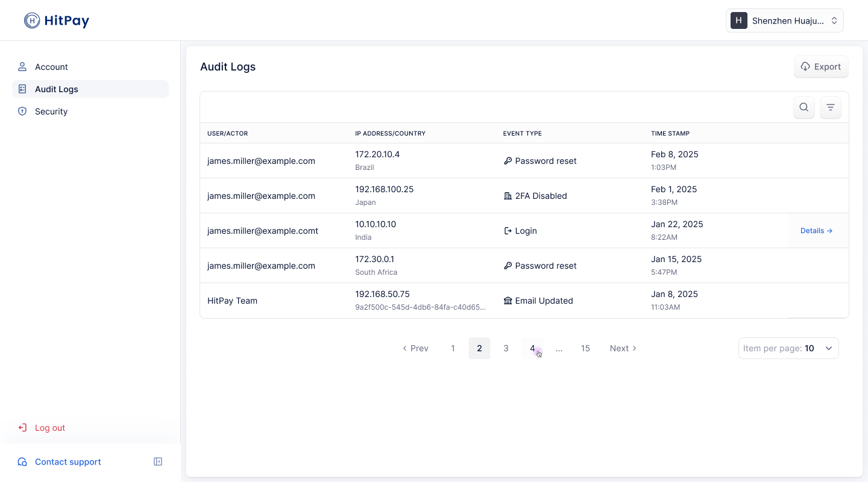The width and height of the screenshot is (868, 482).
Task: Jump to page 15
Action: pos(585,348)
